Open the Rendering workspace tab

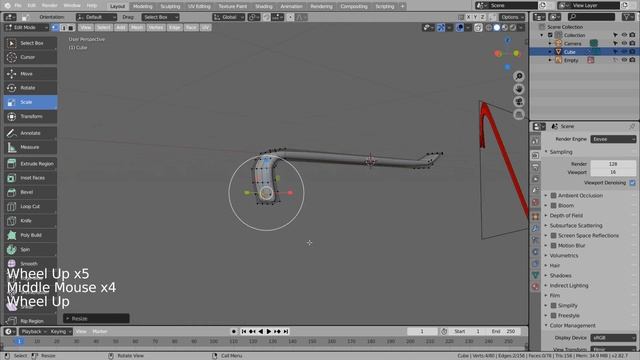pos(321,6)
